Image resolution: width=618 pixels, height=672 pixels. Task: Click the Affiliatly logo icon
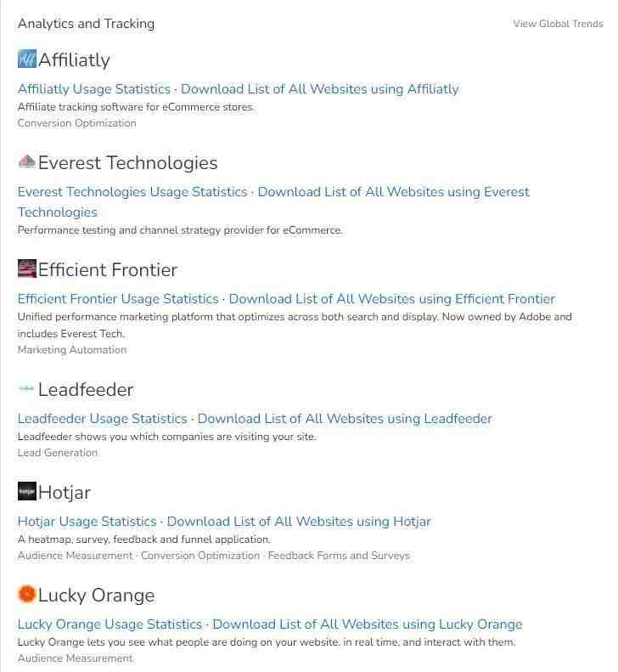point(27,59)
